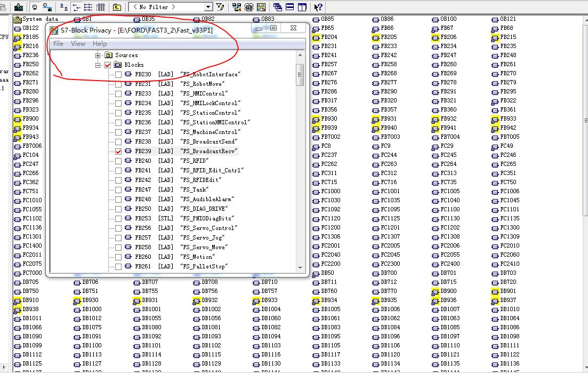The width and height of the screenshot is (588, 373).
Task: Click the main window vertical scrollbar
Action: pos(585,120)
